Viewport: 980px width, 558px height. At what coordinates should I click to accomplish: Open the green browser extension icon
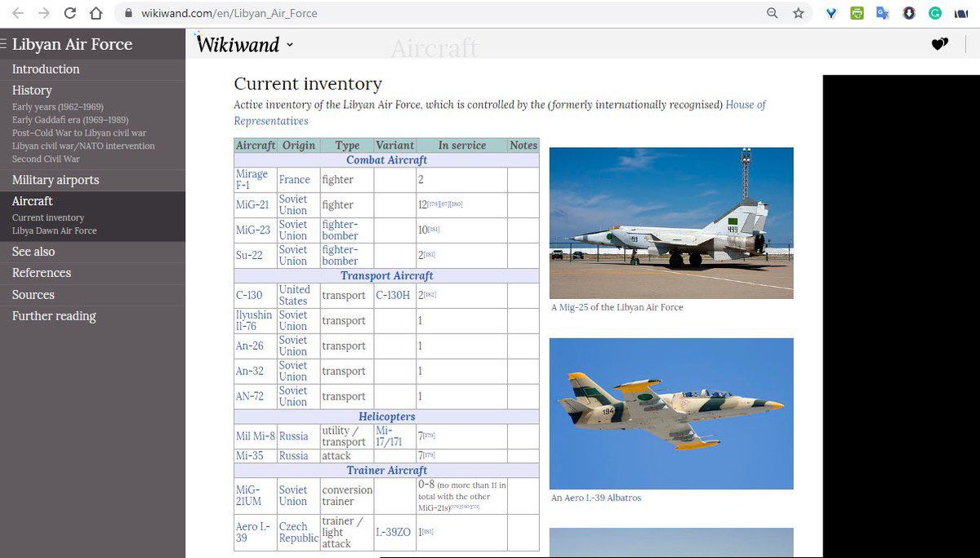point(857,13)
